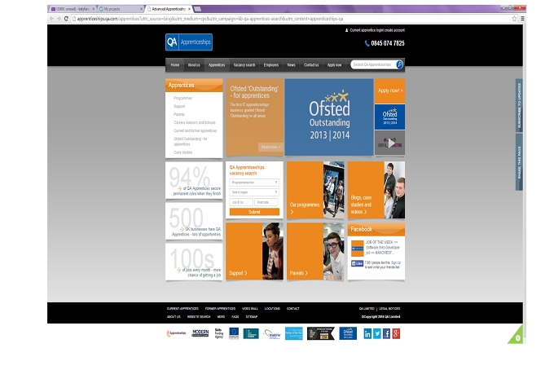Screen dimensions: 554x392
Task: Click the Ofsted badge in footer
Action: [348, 333]
